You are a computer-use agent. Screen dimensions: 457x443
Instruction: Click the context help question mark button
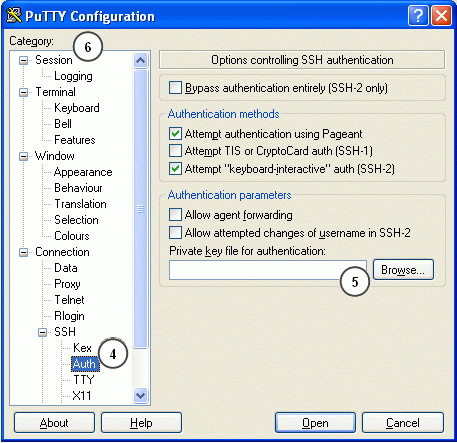point(418,15)
